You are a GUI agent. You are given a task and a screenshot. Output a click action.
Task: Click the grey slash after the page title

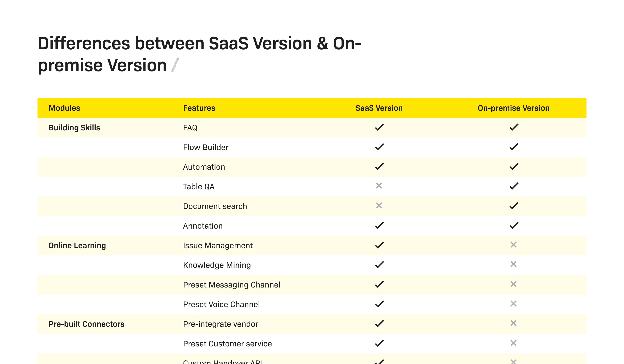point(175,65)
